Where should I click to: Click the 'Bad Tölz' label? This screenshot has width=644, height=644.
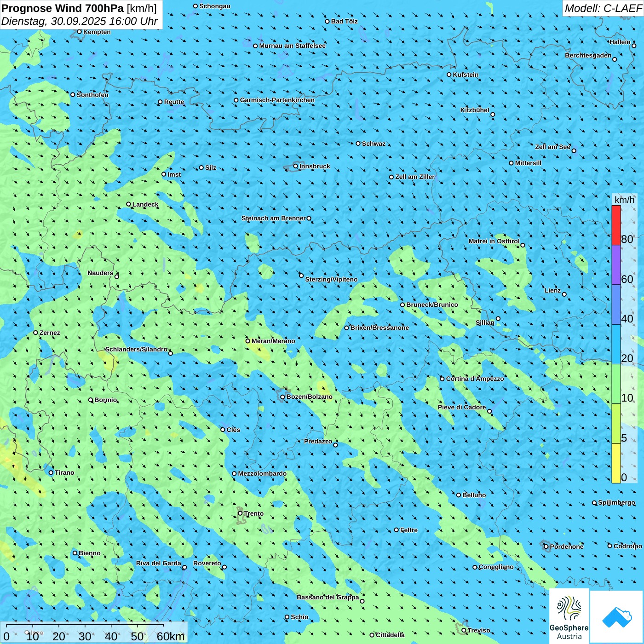(344, 21)
